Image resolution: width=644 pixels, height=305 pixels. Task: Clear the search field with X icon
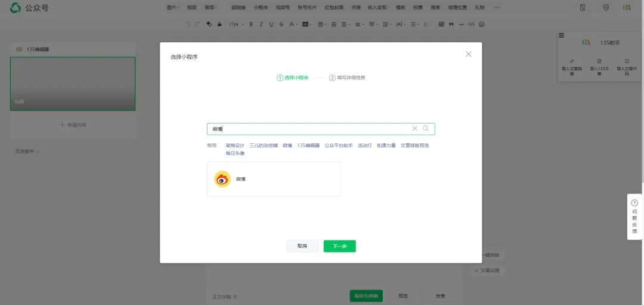pos(415,129)
